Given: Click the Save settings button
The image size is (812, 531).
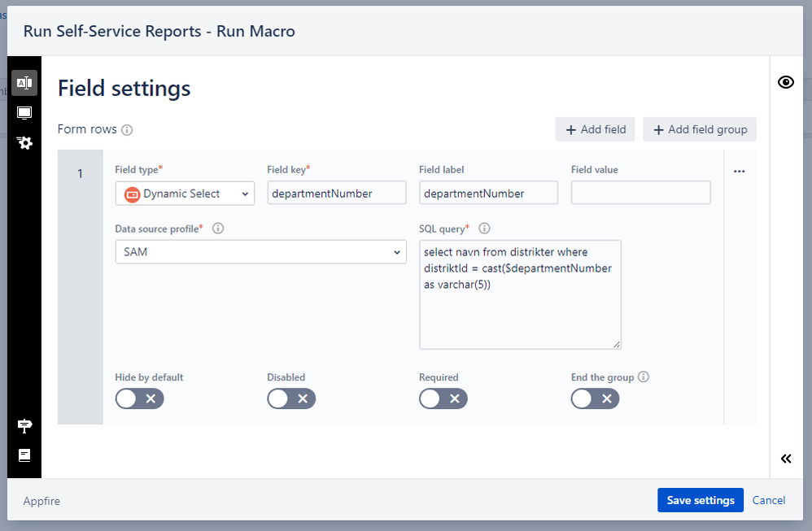Looking at the screenshot, I should pyautogui.click(x=701, y=500).
